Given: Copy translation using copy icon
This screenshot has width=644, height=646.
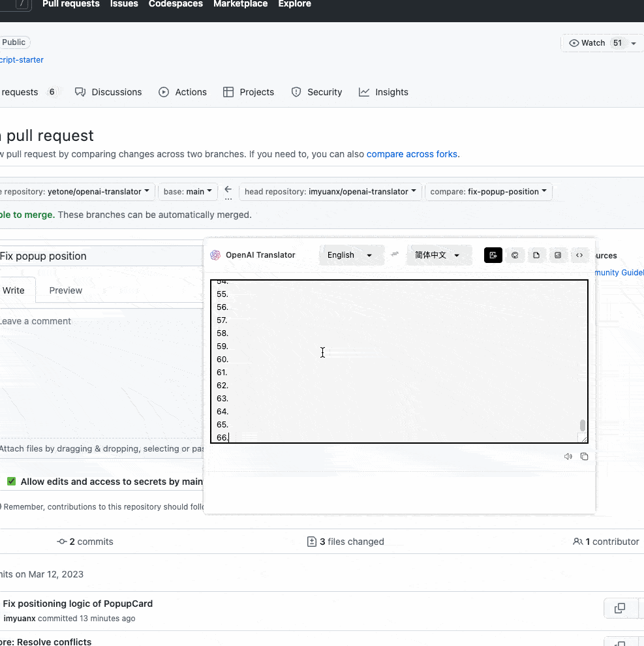Looking at the screenshot, I should pos(584,456).
